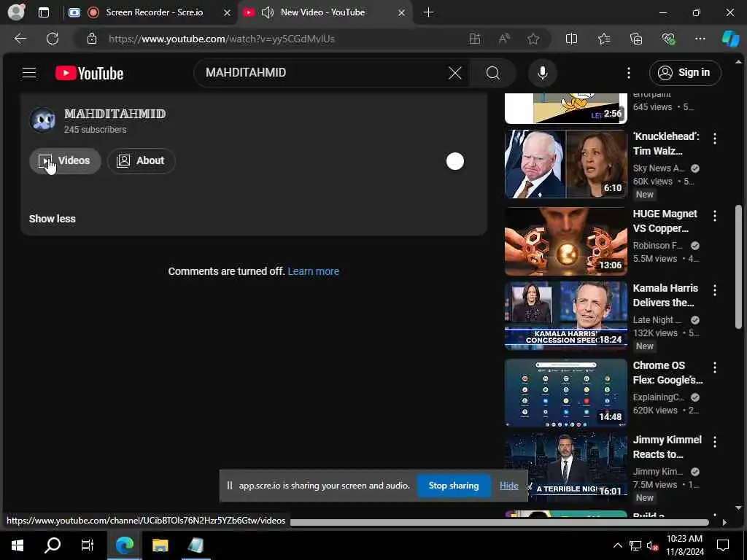
Task: Stop sharing the screen with scre.io
Action: click(454, 486)
